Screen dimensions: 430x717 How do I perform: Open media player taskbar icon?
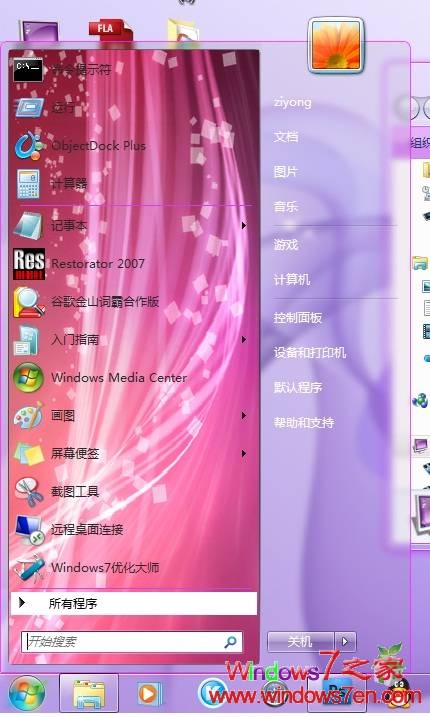[149, 694]
